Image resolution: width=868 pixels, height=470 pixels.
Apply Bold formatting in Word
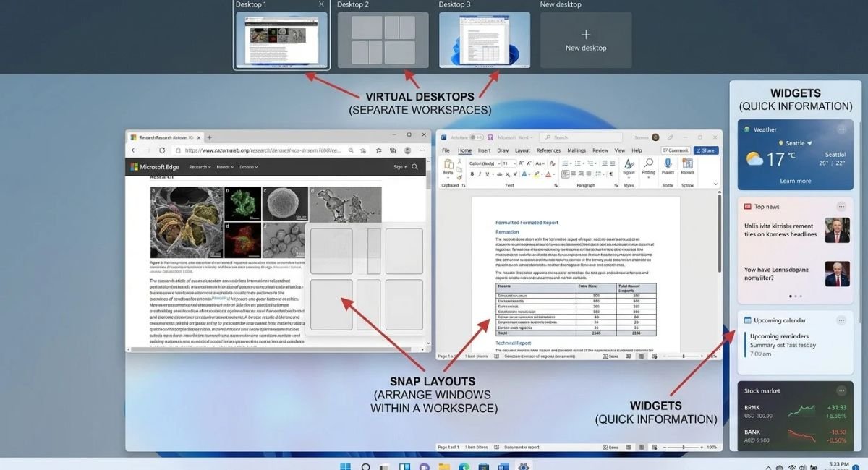pos(472,174)
